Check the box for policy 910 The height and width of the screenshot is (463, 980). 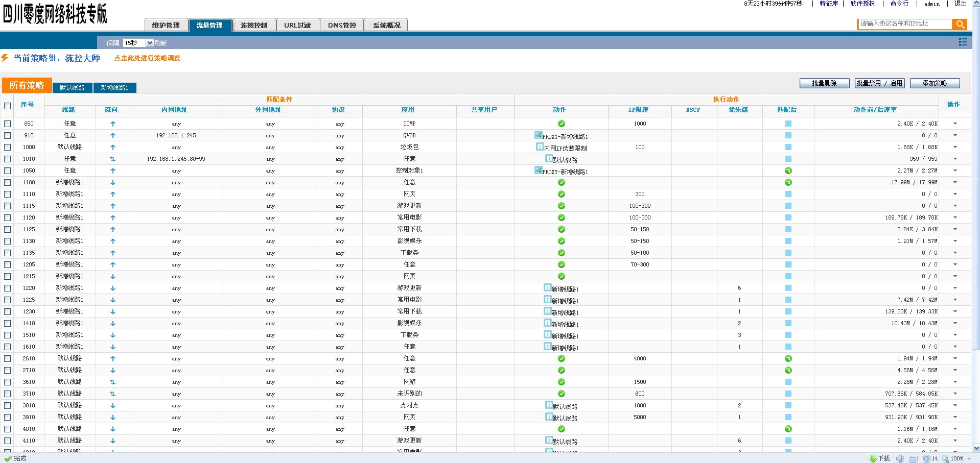(7, 135)
